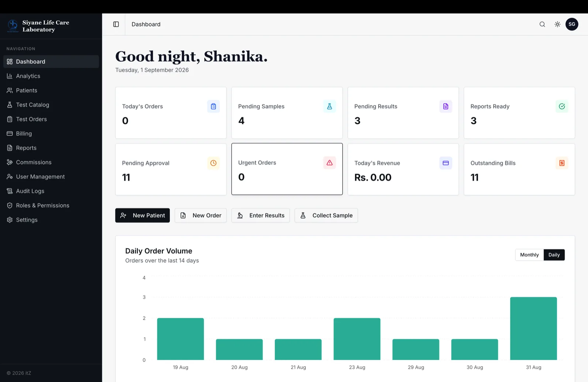Select the 23 Aug bar in the chart

click(357, 339)
